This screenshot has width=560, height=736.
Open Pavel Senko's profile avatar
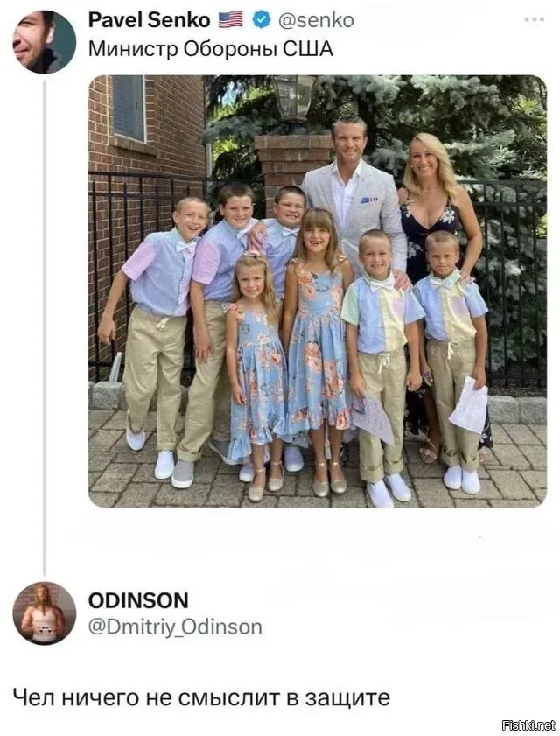point(44,42)
